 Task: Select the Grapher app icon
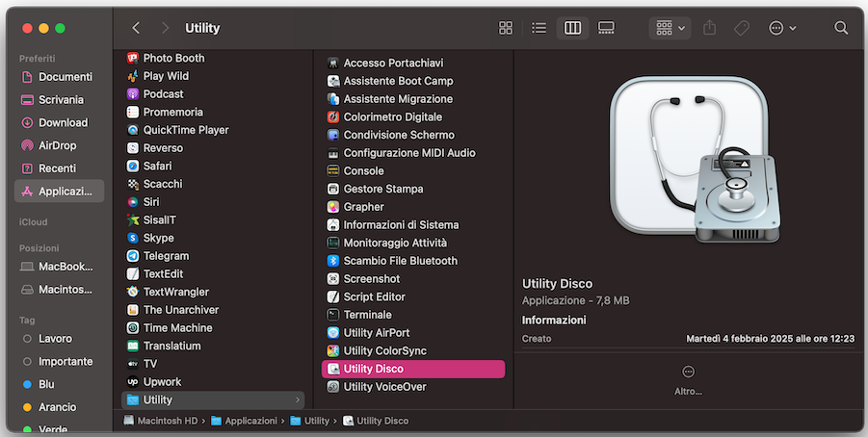332,207
